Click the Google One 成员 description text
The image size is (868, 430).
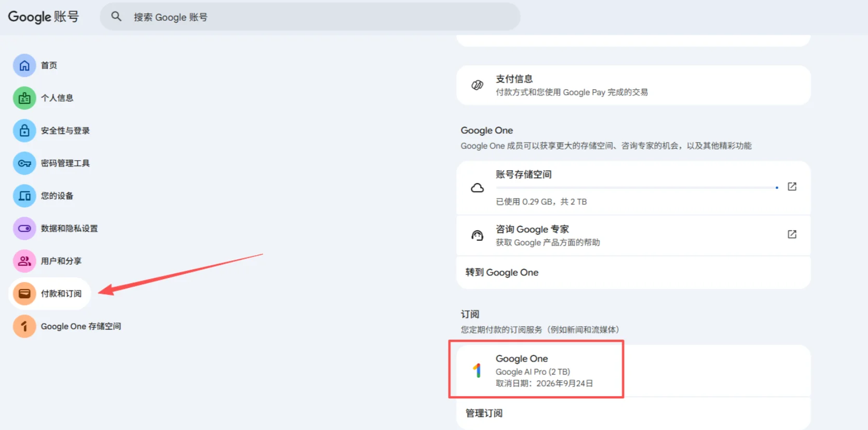pos(606,146)
